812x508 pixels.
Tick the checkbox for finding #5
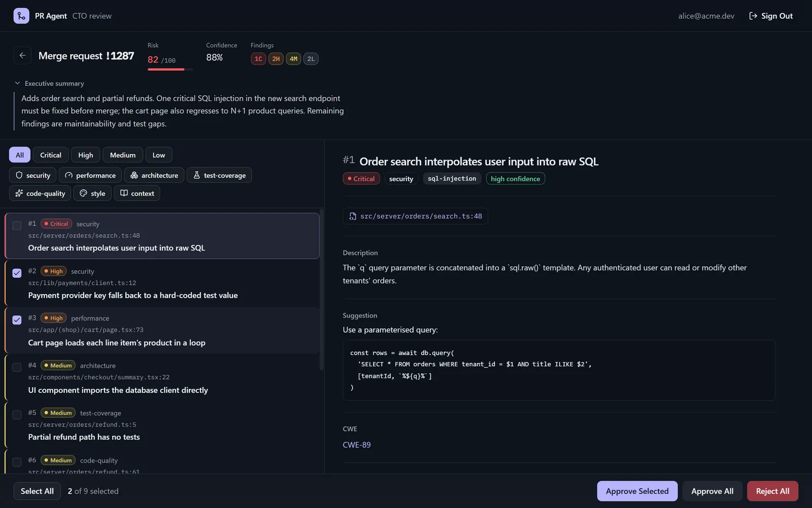point(17,415)
